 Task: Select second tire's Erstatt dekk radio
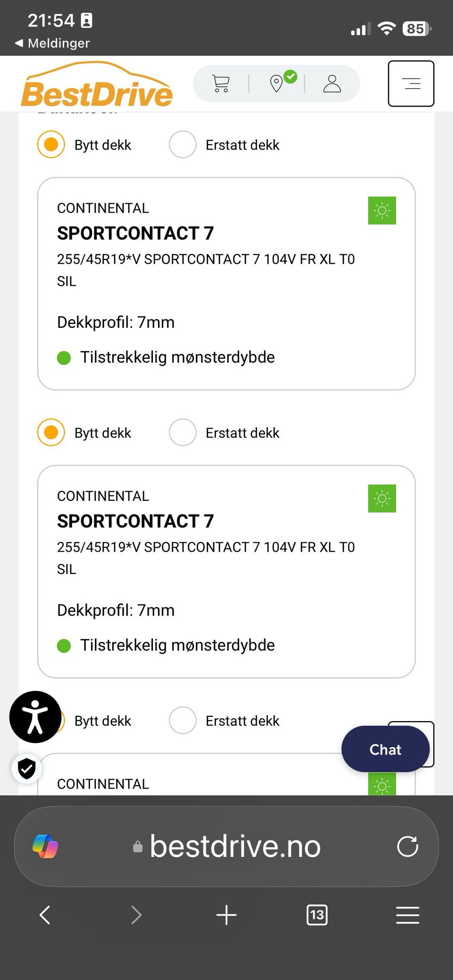click(x=183, y=432)
